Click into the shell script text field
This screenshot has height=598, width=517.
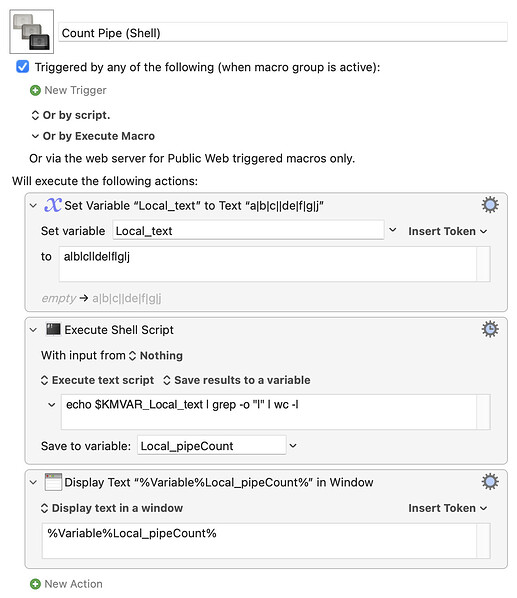268,412
